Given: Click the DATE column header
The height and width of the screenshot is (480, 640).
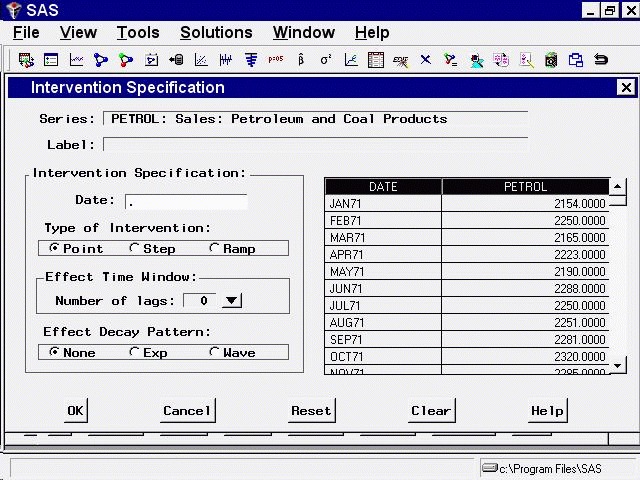Looking at the screenshot, I should coord(383,187).
